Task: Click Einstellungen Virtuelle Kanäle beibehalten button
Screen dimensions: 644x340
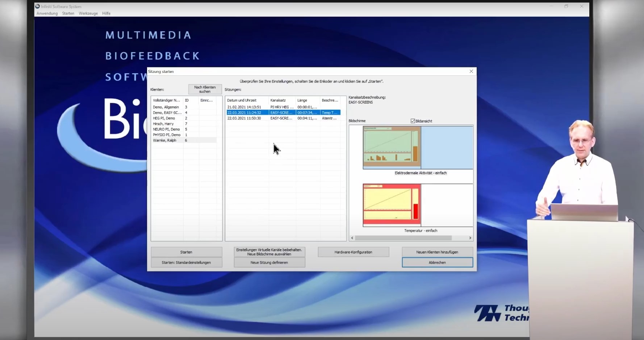Action: (x=269, y=252)
